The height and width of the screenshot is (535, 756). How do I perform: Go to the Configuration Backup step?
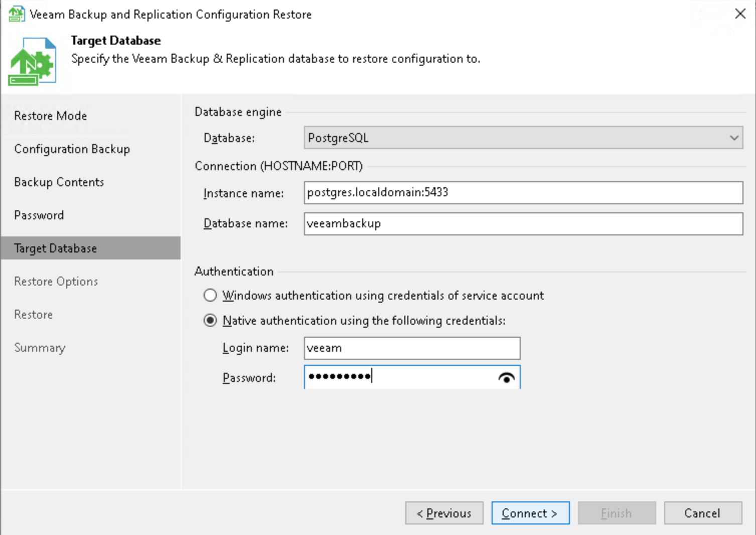coord(72,149)
